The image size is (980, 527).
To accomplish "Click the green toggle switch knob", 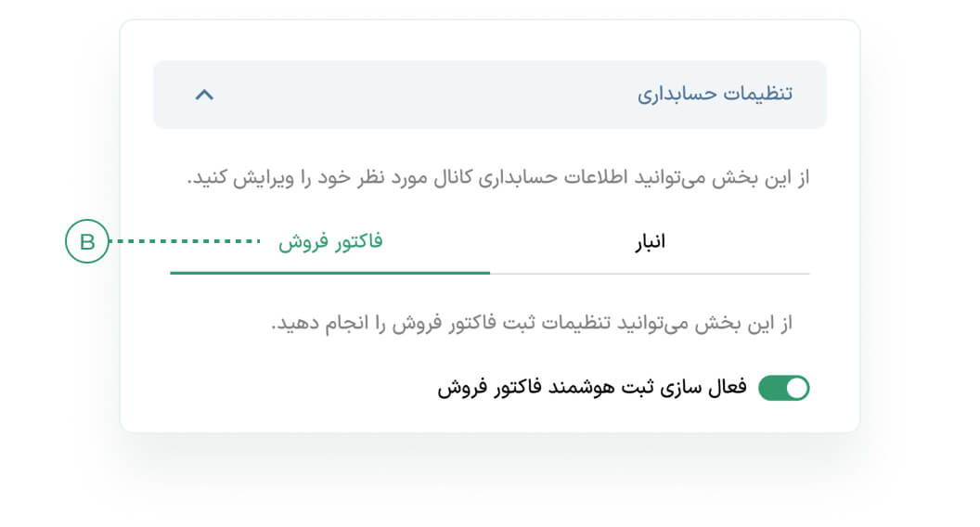I will 796,388.
